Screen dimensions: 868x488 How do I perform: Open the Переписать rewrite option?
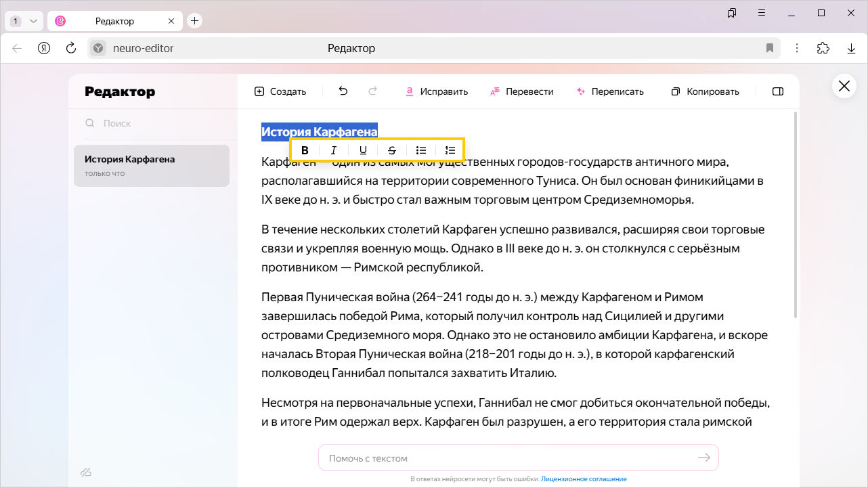click(x=609, y=91)
